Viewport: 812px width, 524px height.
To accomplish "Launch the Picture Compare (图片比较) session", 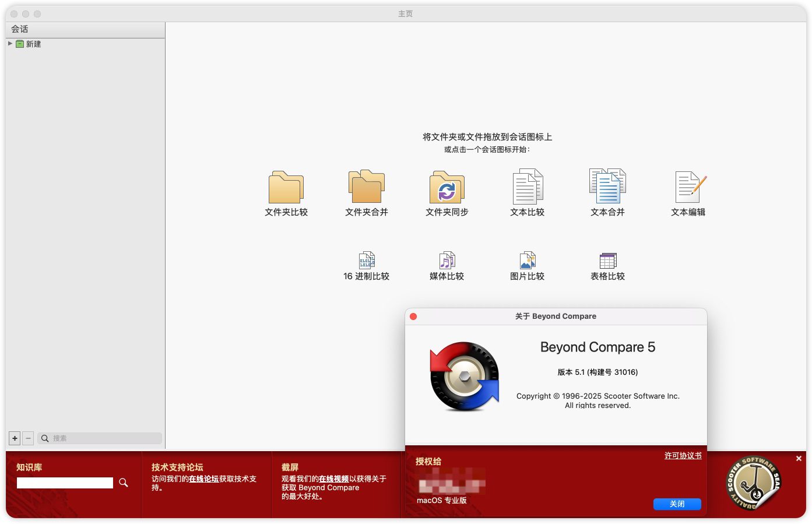I will tap(528, 261).
